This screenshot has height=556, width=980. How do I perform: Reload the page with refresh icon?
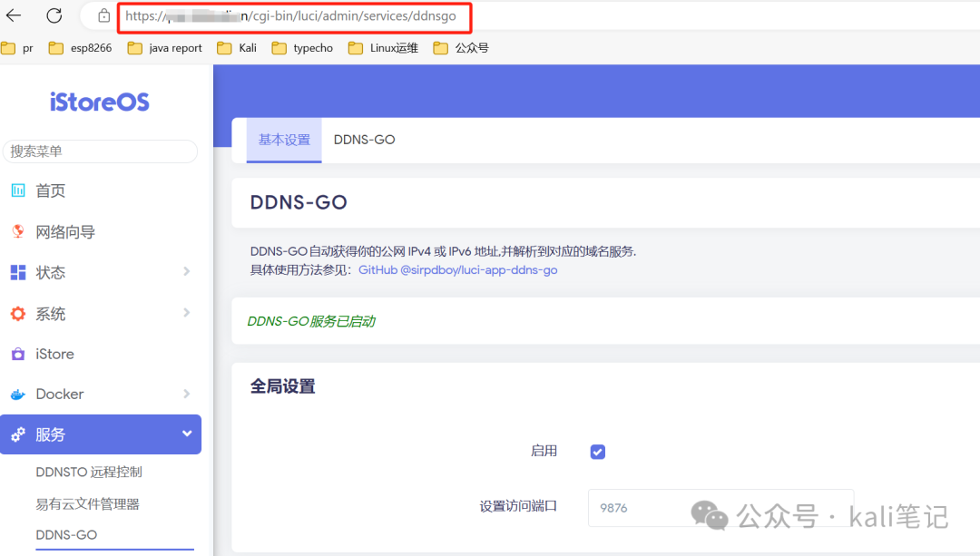[54, 15]
